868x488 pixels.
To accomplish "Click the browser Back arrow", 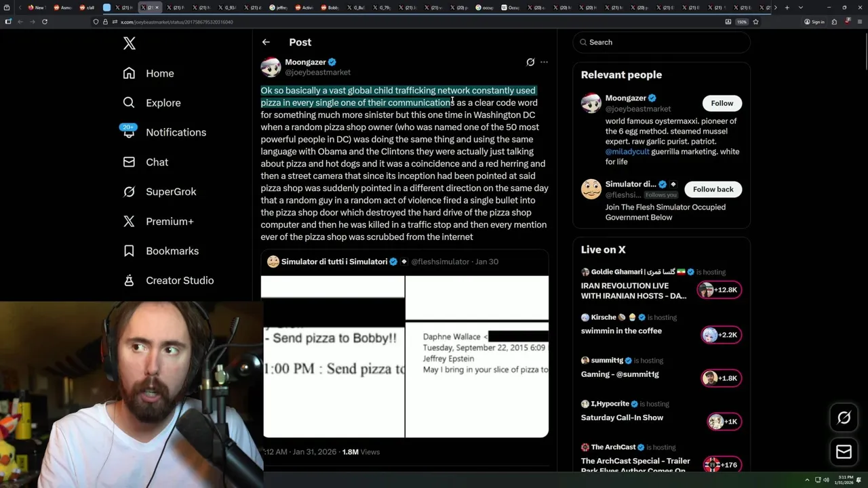I will (x=20, y=22).
